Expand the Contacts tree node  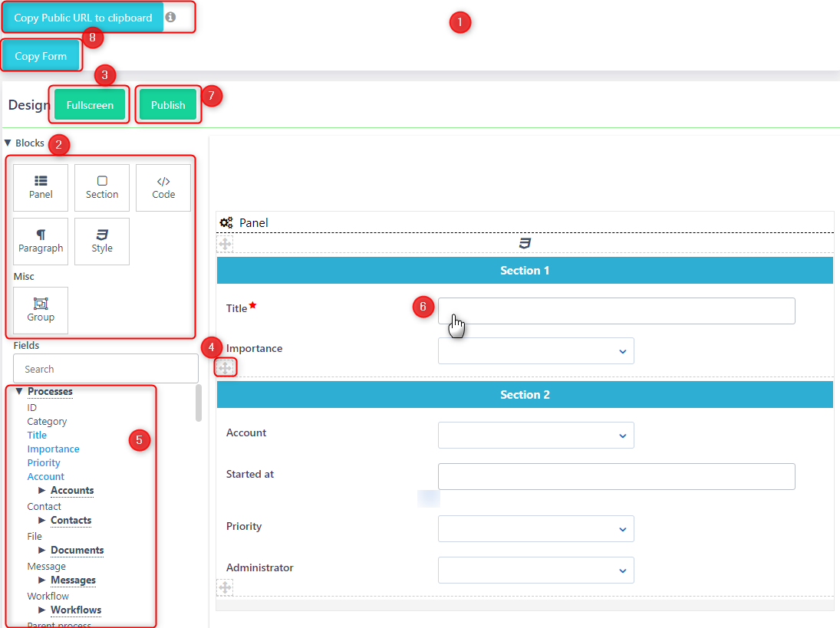coord(41,521)
